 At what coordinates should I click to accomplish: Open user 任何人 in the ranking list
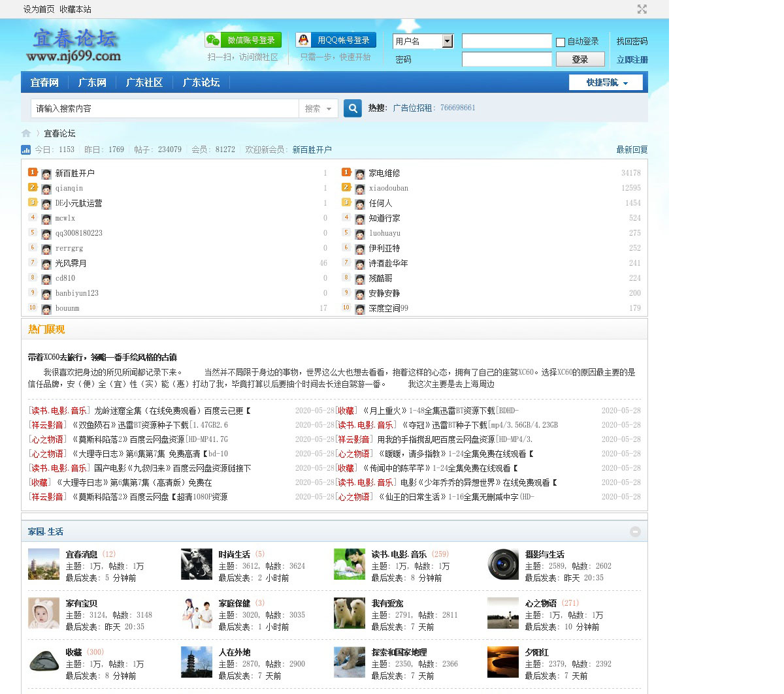(380, 203)
